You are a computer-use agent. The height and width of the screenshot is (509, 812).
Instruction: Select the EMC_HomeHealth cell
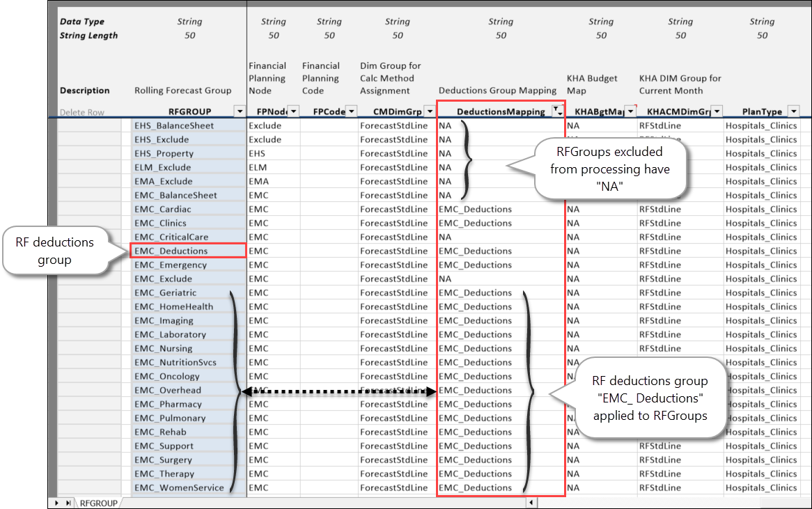pos(188,307)
